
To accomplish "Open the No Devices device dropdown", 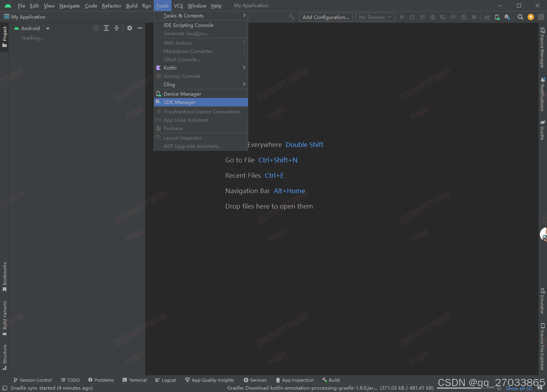I will (374, 17).
